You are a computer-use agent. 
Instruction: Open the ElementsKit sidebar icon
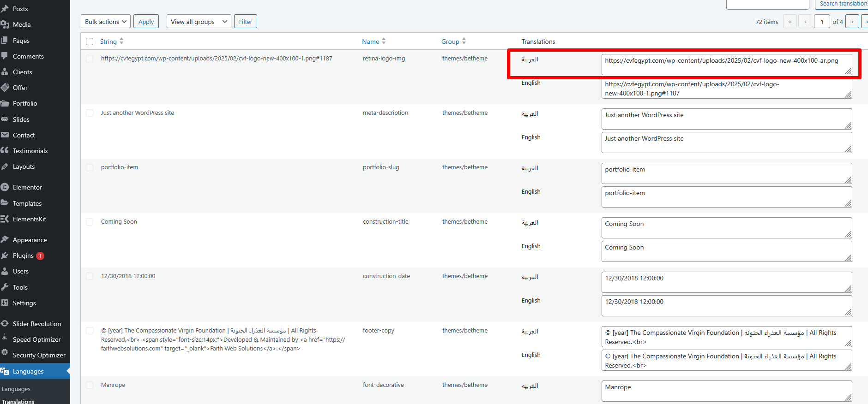[x=5, y=219]
